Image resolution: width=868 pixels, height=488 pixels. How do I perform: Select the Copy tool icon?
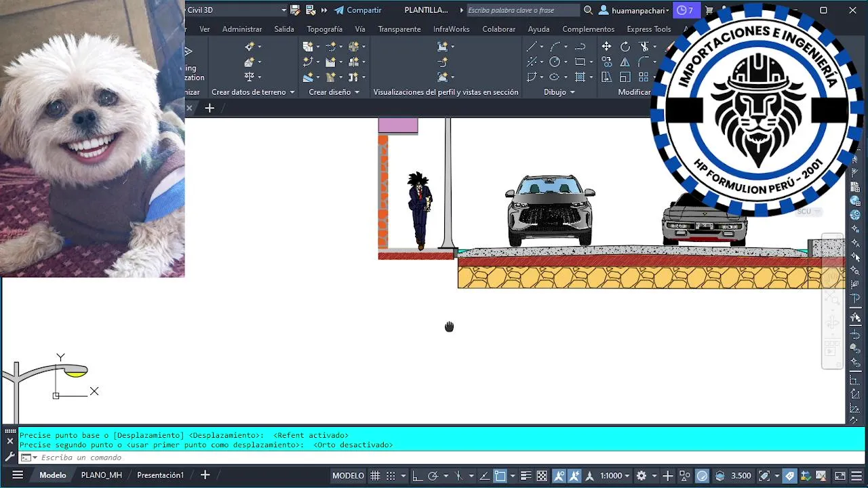606,62
